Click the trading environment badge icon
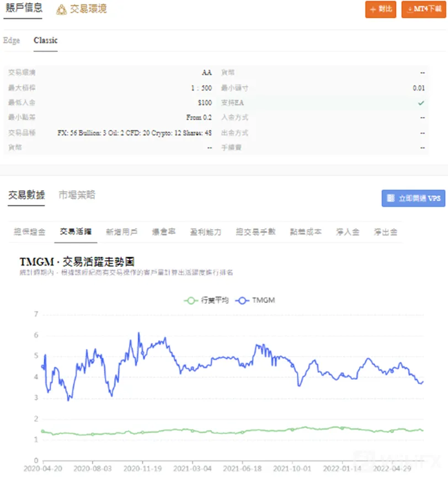 click(x=61, y=9)
